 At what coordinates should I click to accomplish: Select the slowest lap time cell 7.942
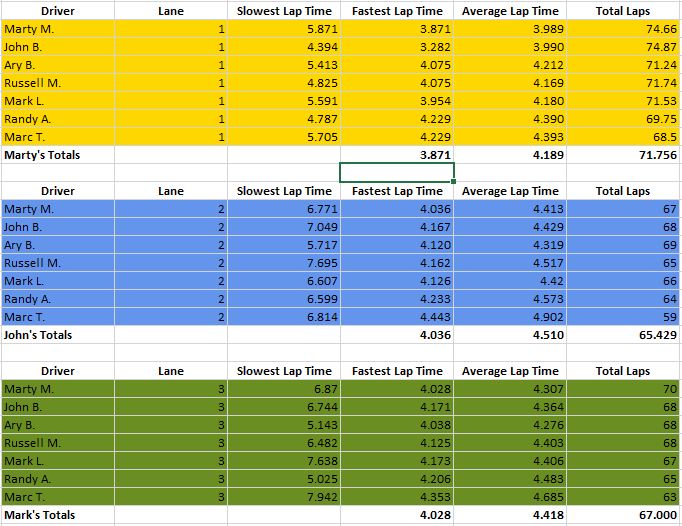[x=284, y=497]
